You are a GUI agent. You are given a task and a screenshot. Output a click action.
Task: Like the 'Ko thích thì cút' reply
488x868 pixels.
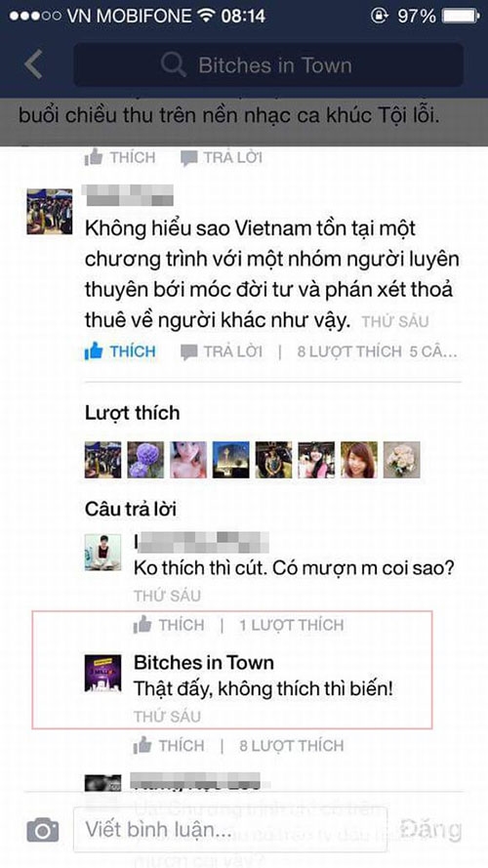(x=169, y=625)
